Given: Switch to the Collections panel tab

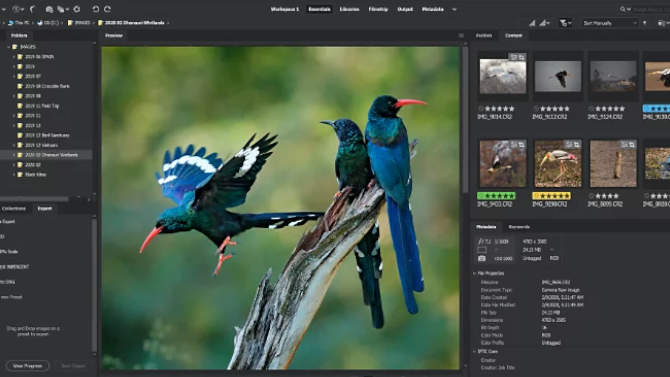Looking at the screenshot, I should click(14, 209).
